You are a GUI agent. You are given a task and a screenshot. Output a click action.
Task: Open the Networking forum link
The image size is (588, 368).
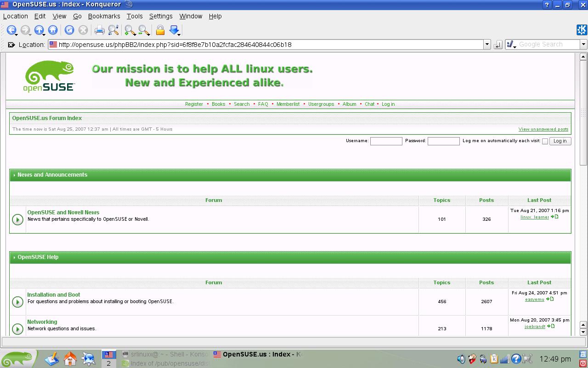point(42,322)
